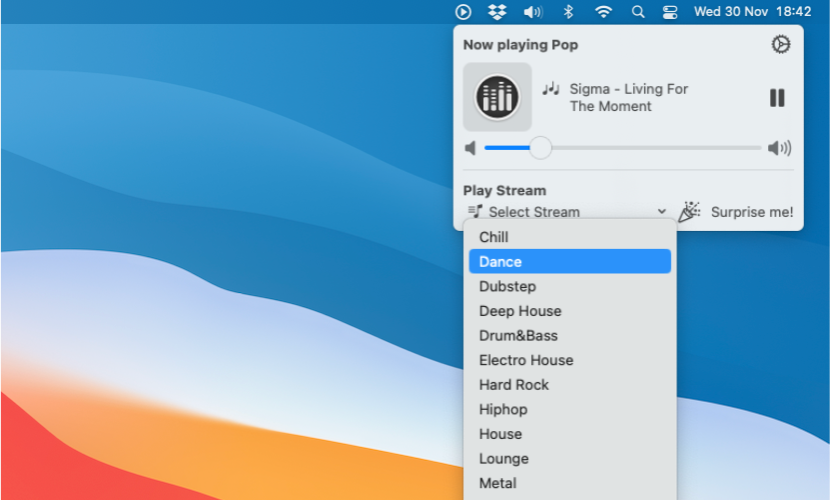Pause the current track
The image size is (830, 500).
(x=777, y=97)
